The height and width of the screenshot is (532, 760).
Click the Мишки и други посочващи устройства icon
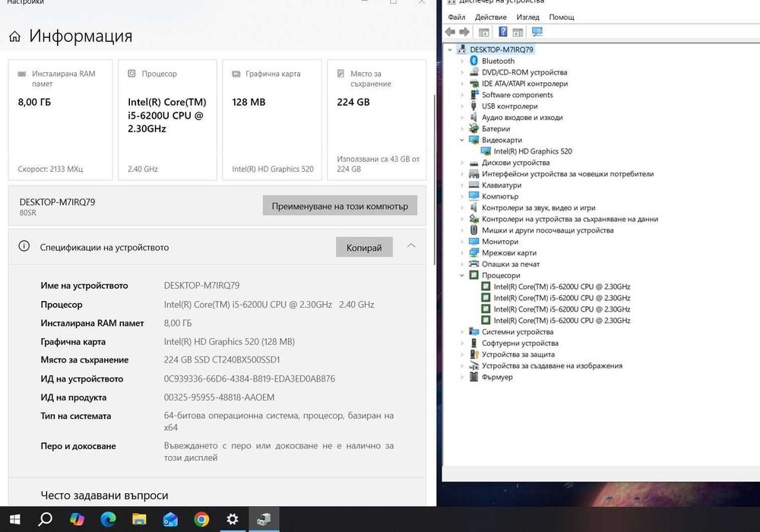(x=474, y=230)
